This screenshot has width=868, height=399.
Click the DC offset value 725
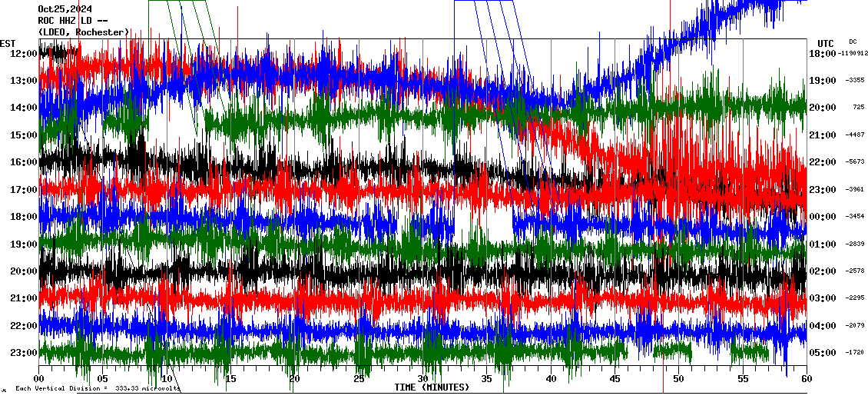coord(857,108)
